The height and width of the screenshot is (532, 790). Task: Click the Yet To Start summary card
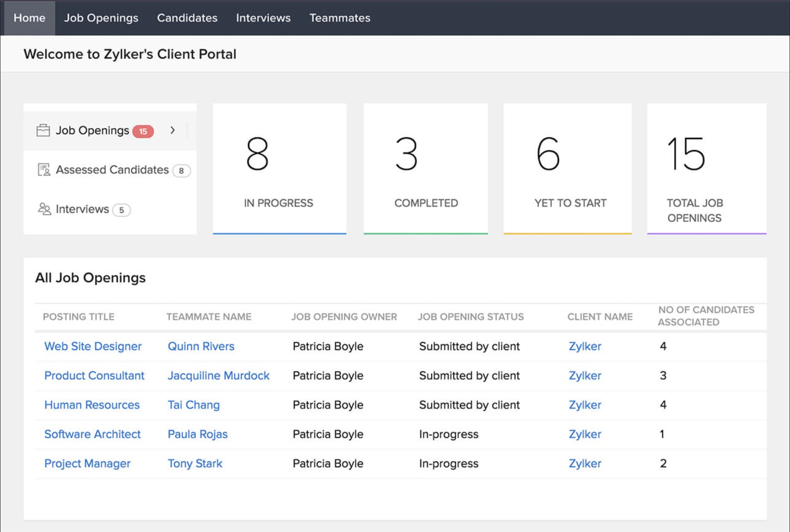tap(567, 169)
